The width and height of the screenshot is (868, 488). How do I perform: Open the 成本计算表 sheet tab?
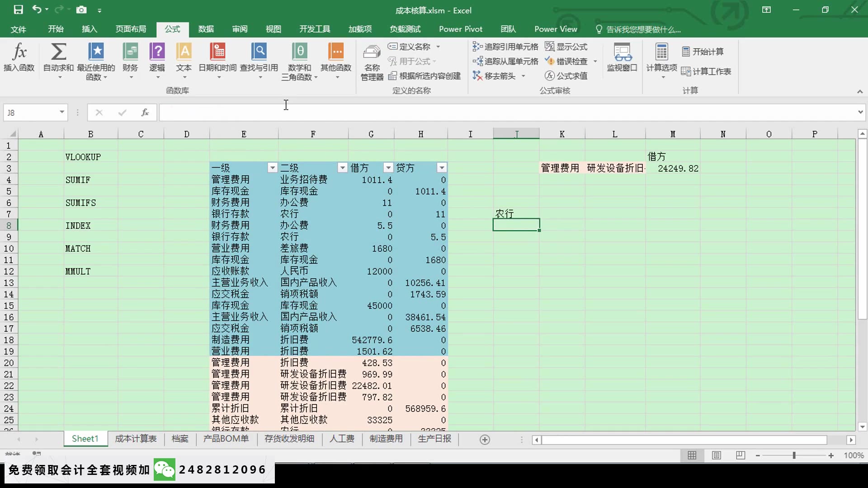point(135,439)
